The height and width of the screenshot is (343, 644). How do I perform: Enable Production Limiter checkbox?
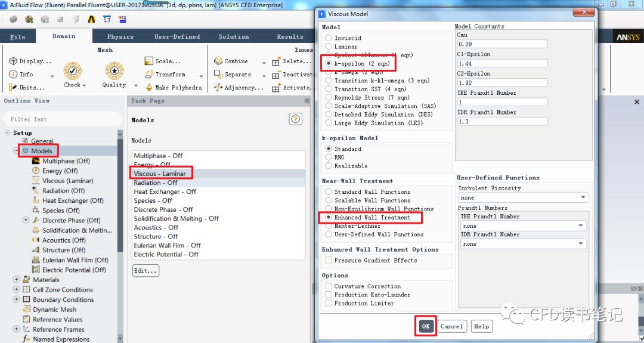point(329,303)
